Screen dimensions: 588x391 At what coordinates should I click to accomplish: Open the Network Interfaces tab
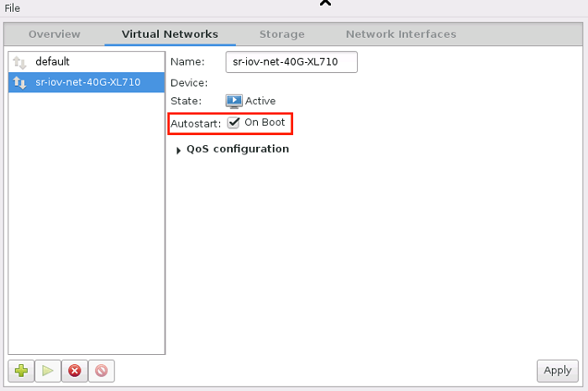click(401, 34)
